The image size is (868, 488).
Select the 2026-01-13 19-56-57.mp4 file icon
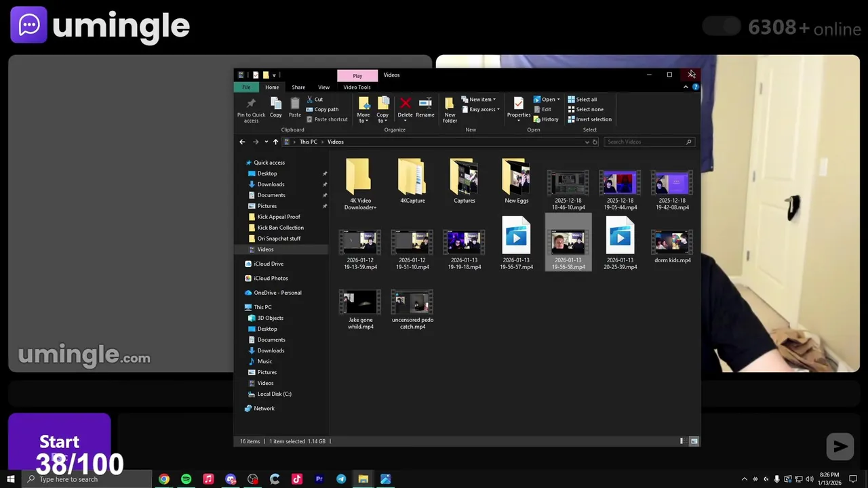tap(516, 236)
